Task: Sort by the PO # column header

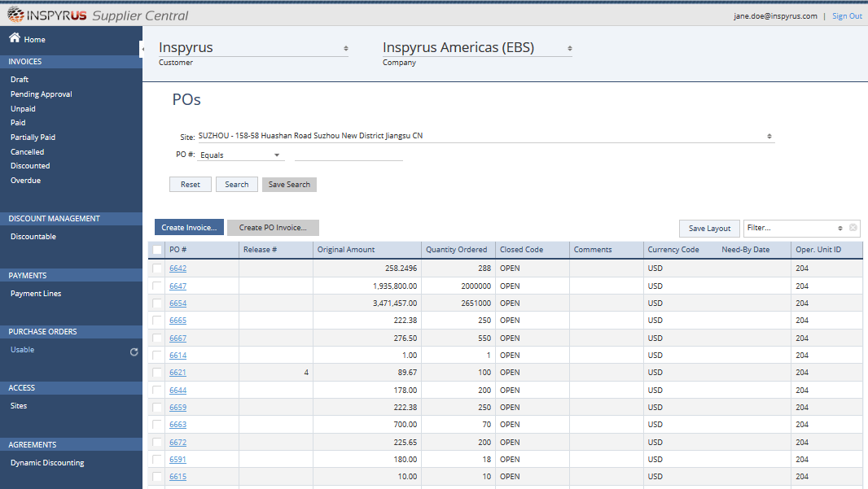Action: coord(201,250)
